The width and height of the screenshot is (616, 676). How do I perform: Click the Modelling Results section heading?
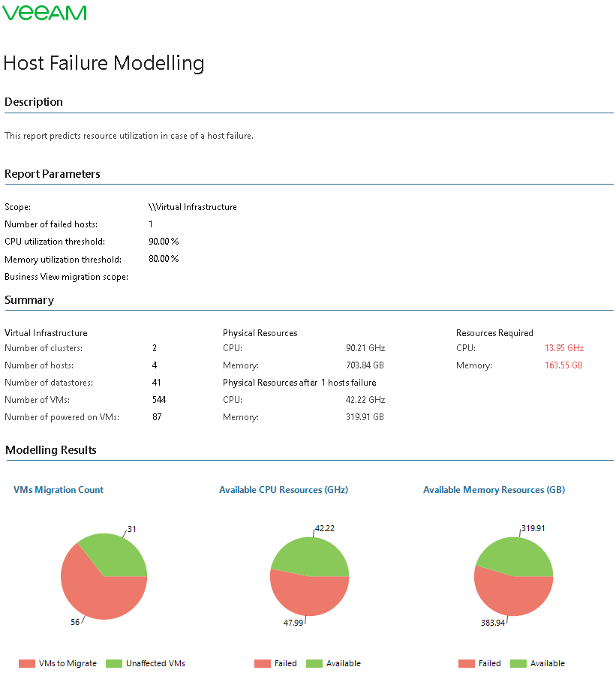51,450
